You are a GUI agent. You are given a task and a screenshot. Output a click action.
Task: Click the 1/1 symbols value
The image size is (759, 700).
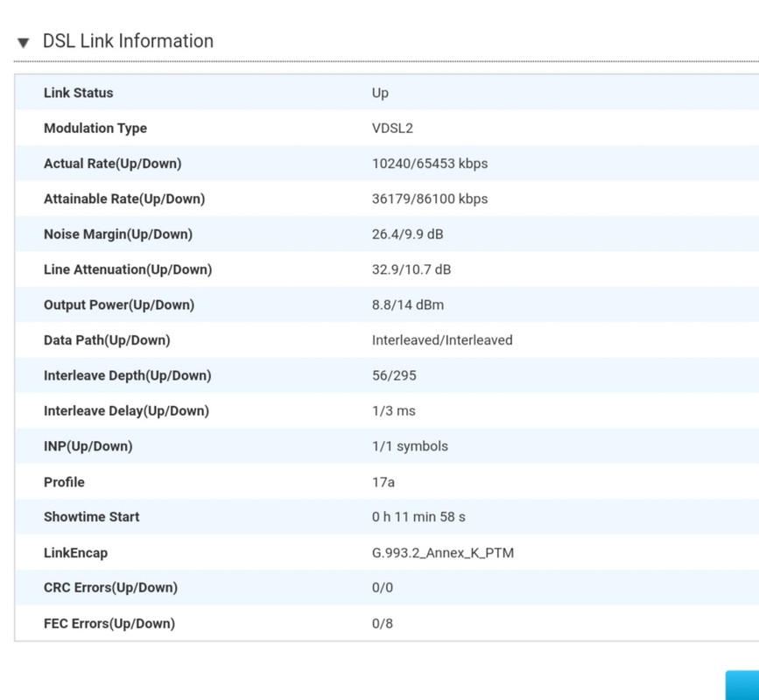(x=410, y=446)
